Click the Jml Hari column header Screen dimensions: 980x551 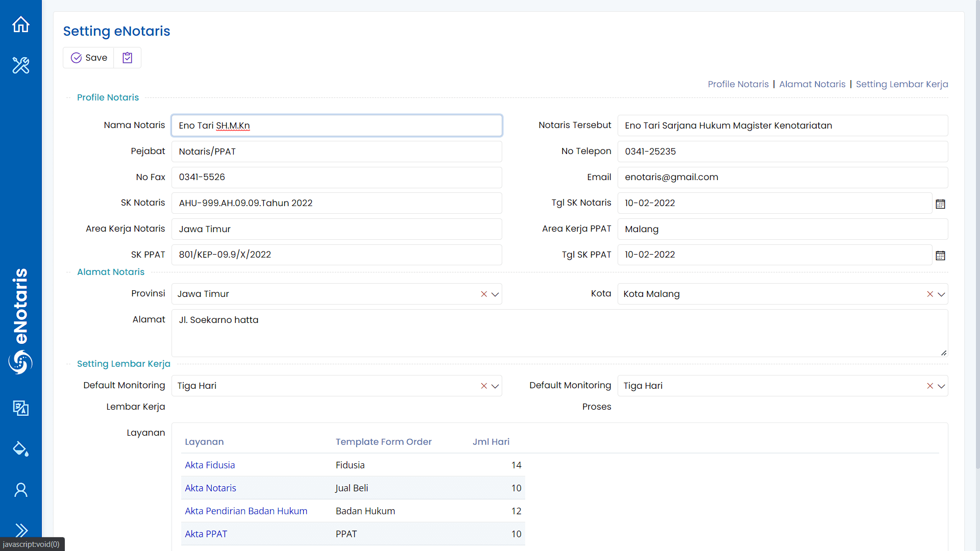coord(491,442)
